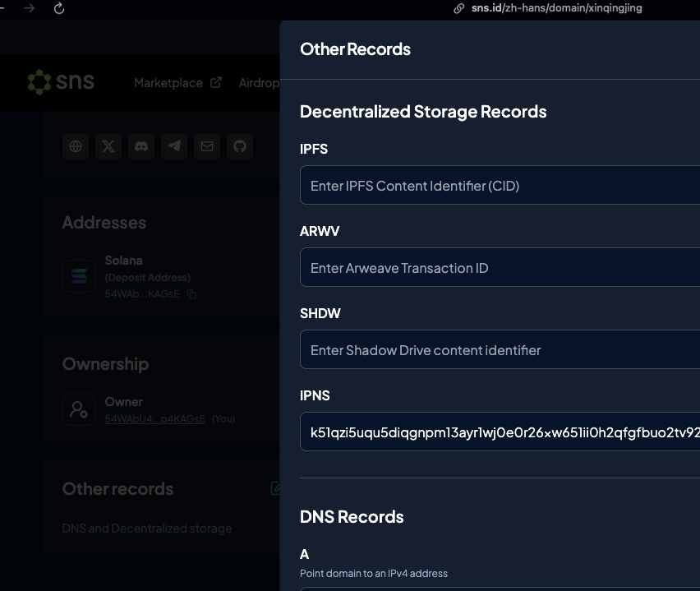Click the Telegram social icon
Viewport: 700px width, 591px height.
[174, 146]
